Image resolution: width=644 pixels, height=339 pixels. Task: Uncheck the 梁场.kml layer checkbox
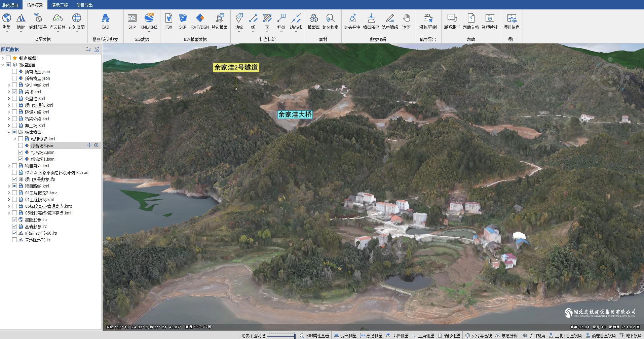pyautogui.click(x=14, y=92)
